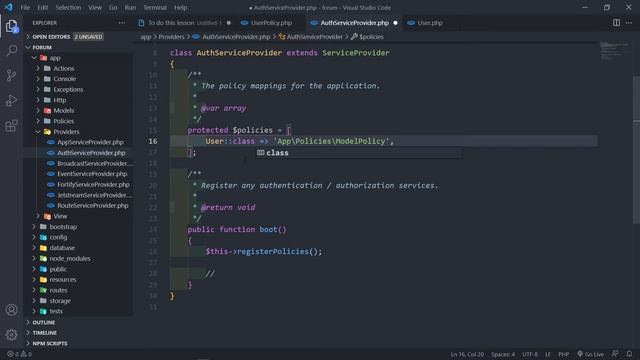Open RouteServiceProvider.php file

tap(93, 206)
